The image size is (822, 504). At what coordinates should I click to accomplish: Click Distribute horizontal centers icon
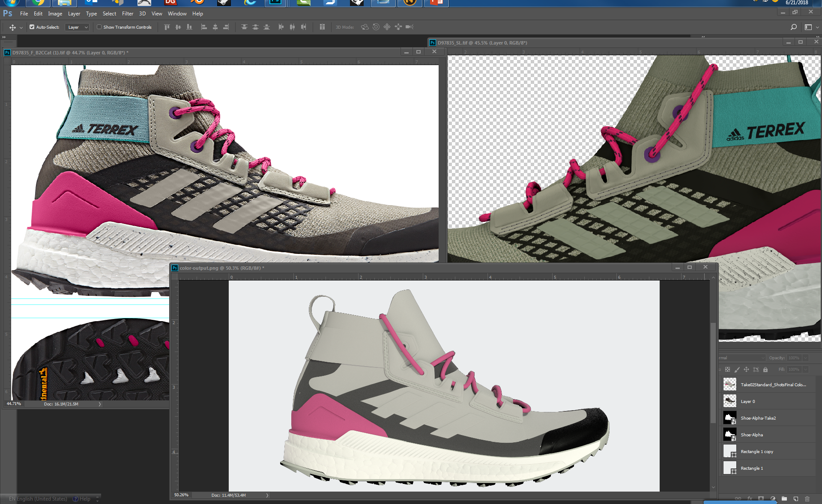[x=292, y=27]
